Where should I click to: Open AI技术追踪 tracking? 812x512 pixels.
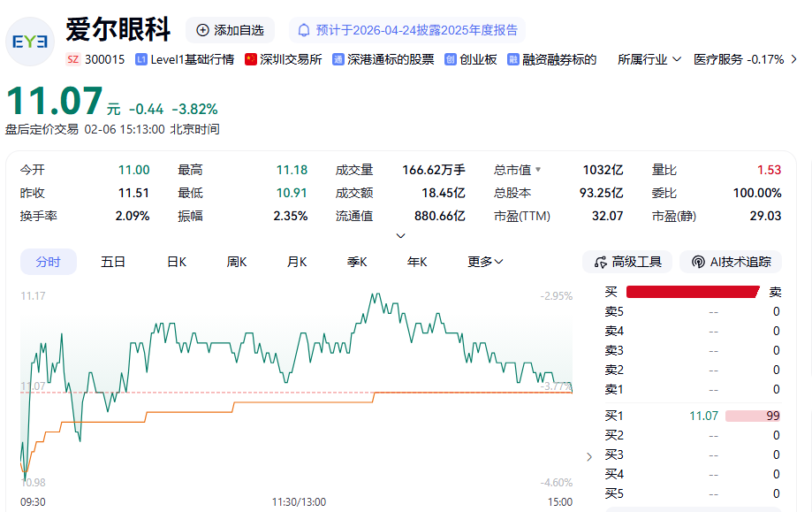[x=731, y=262]
